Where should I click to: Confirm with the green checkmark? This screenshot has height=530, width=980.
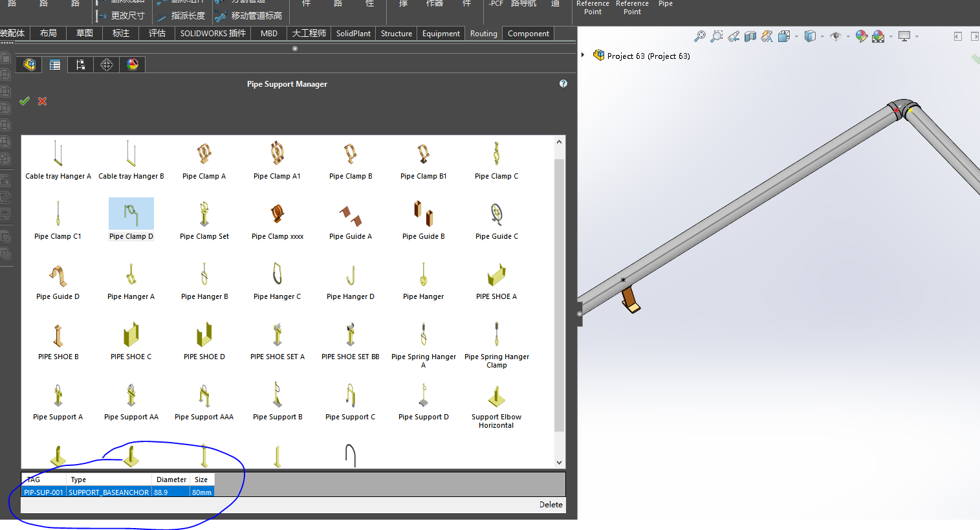(25, 101)
